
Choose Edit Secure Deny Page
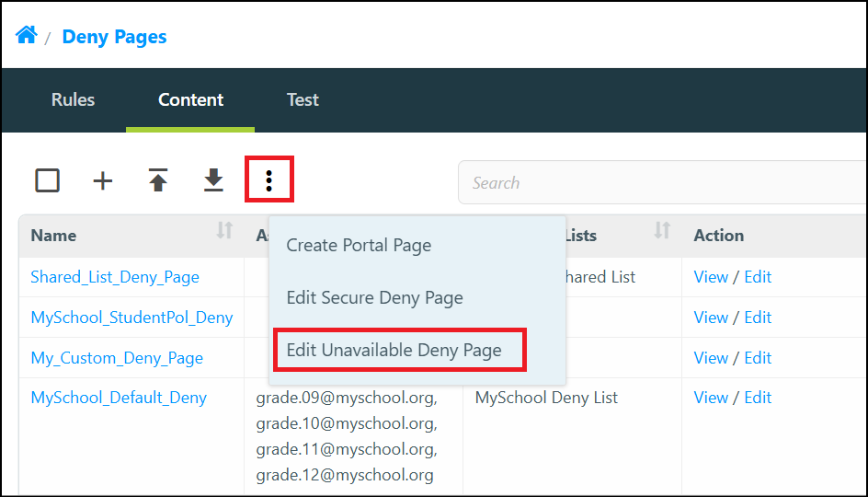(375, 298)
